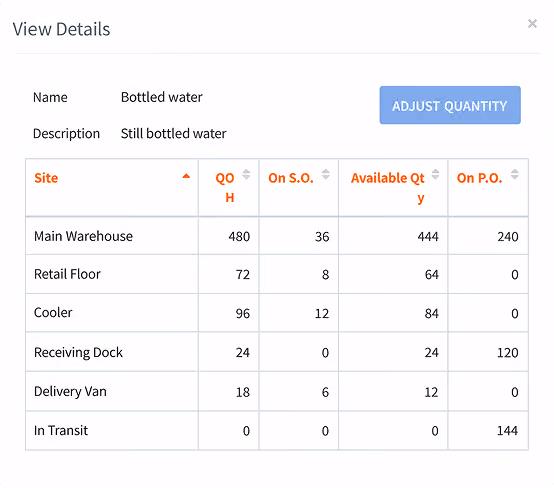
Task: Sort table by QOH column
Action: click(x=246, y=175)
